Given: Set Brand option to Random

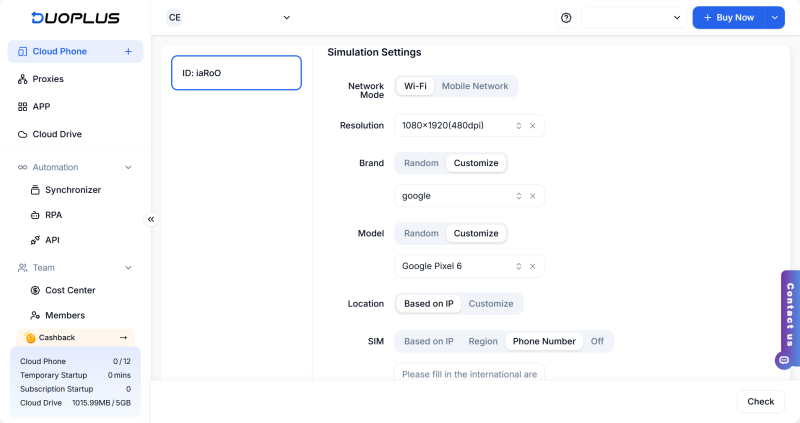Looking at the screenshot, I should 421,163.
